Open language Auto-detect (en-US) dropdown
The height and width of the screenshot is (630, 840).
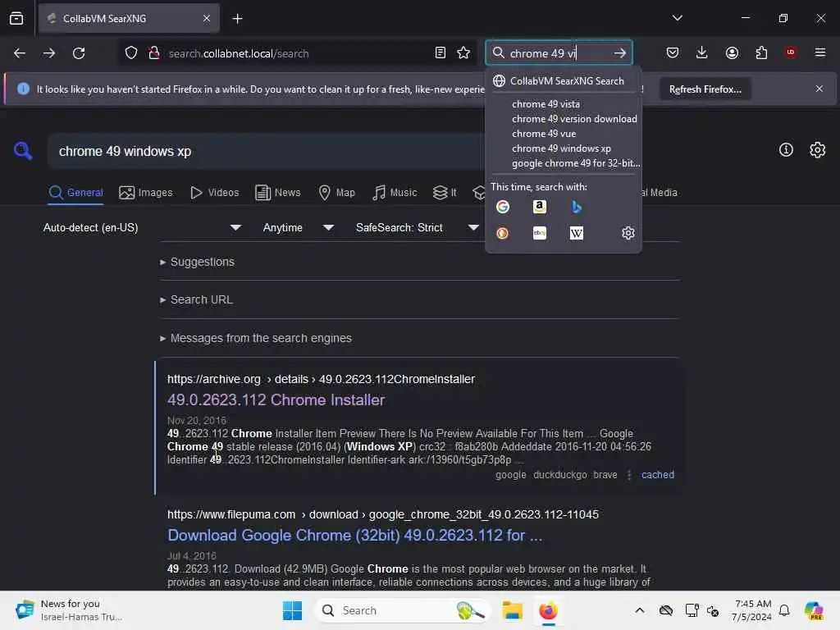tap(141, 228)
